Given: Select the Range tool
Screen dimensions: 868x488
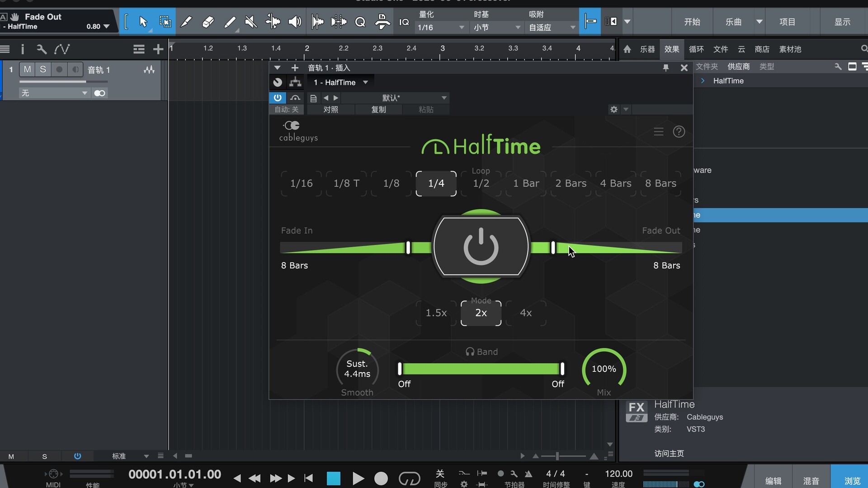Looking at the screenshot, I should pos(165,21).
